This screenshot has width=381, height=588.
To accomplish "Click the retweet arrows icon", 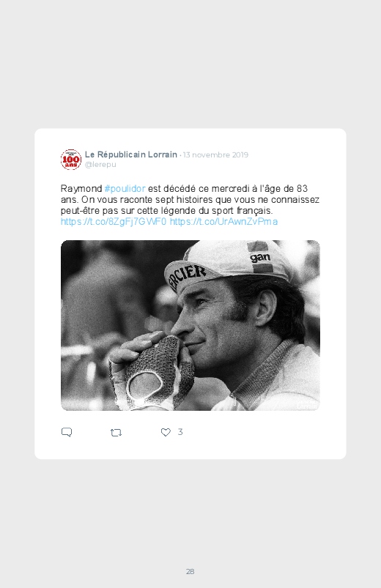I will [116, 433].
